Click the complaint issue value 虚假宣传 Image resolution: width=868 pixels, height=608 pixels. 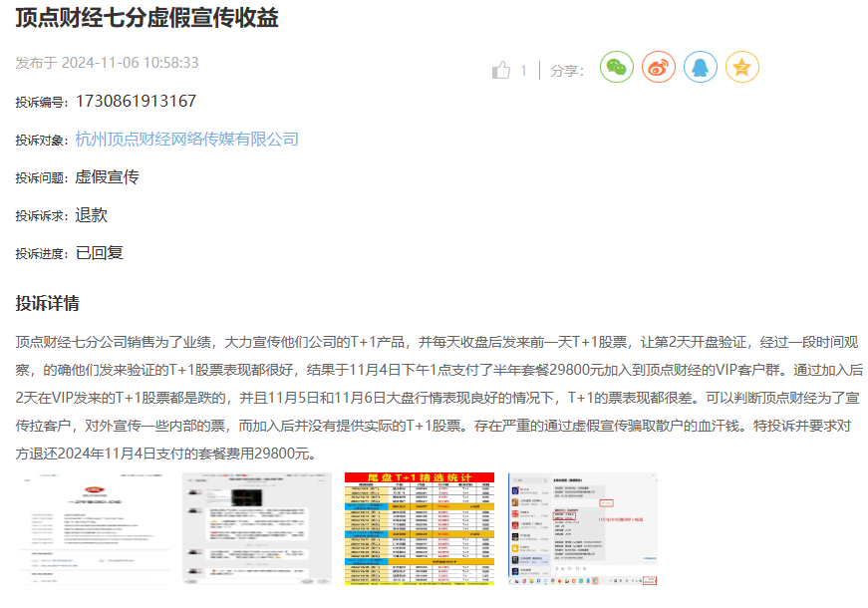[x=108, y=177]
